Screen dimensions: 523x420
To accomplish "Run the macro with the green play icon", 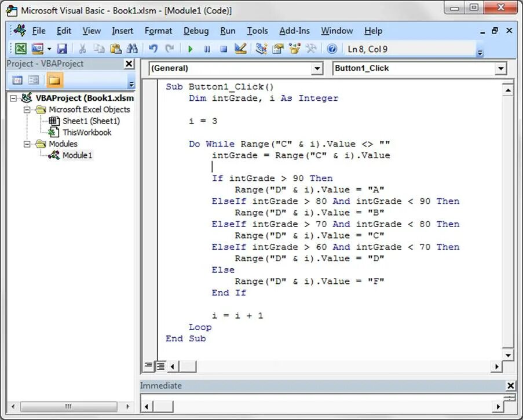I will (191, 49).
